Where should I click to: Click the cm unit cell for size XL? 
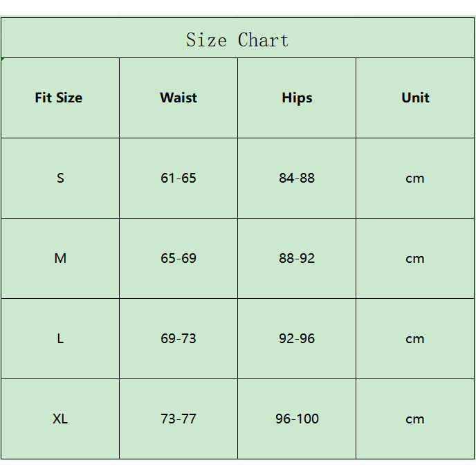click(x=415, y=419)
